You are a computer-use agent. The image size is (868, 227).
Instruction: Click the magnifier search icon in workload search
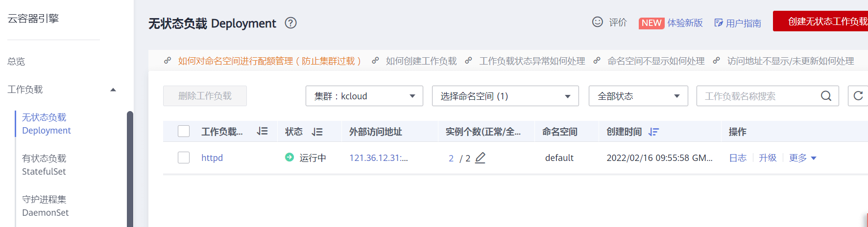click(x=826, y=96)
